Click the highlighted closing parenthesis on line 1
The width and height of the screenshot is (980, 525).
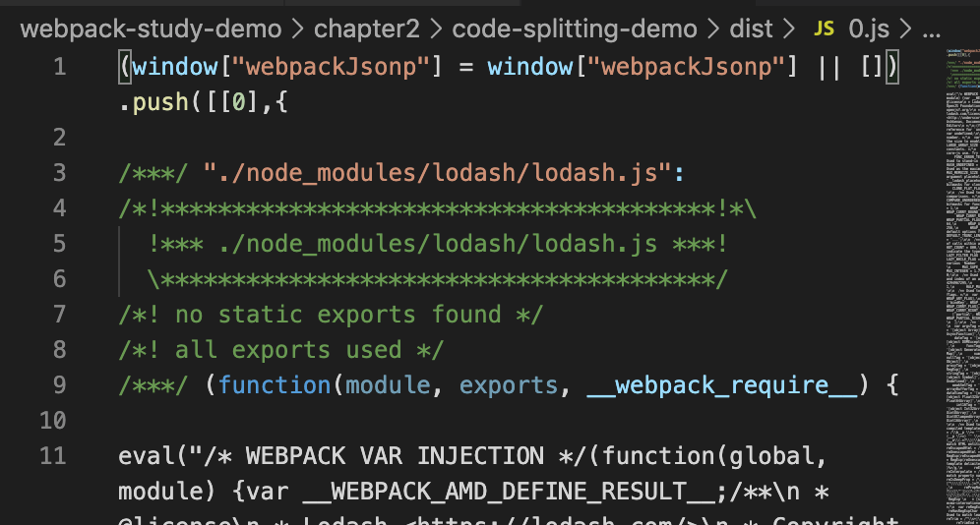[x=891, y=67]
